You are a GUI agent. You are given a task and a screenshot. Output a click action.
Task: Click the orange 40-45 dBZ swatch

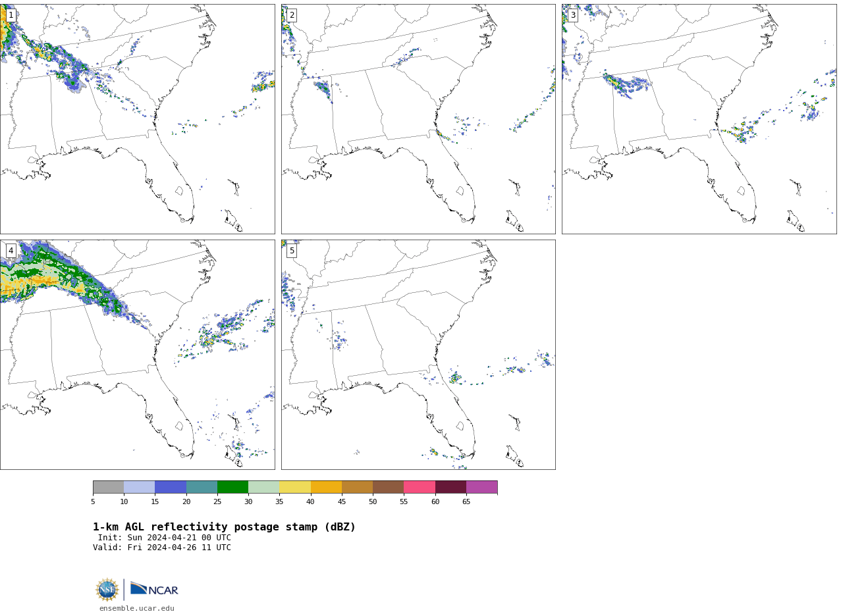(326, 487)
